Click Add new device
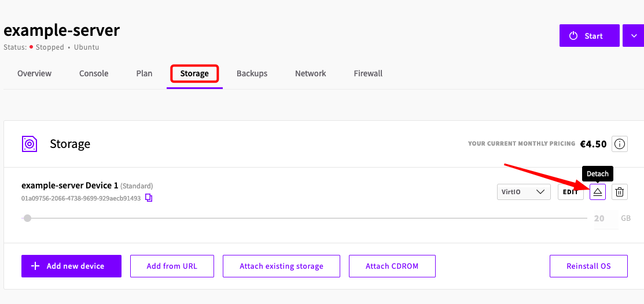 tap(72, 266)
